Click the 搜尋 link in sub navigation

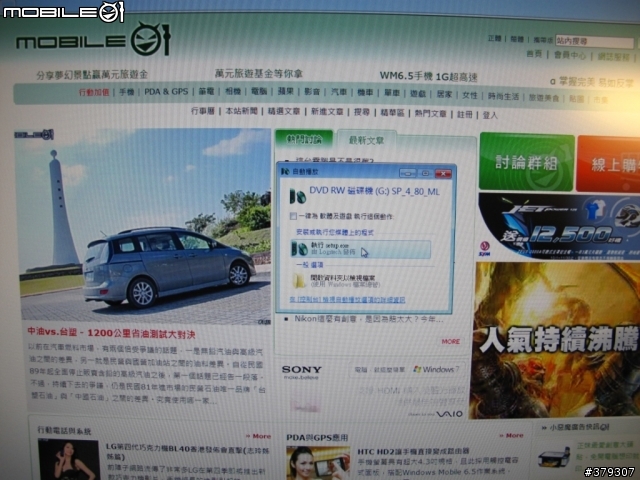point(362,112)
